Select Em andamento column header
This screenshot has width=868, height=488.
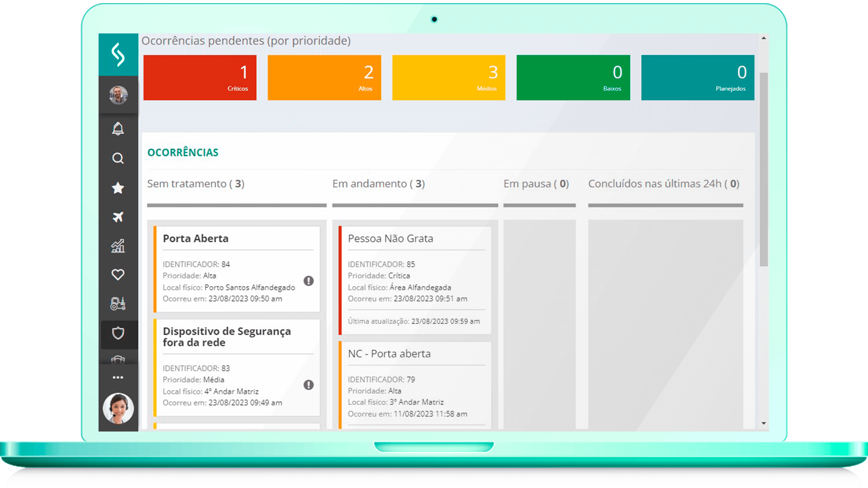tap(379, 184)
